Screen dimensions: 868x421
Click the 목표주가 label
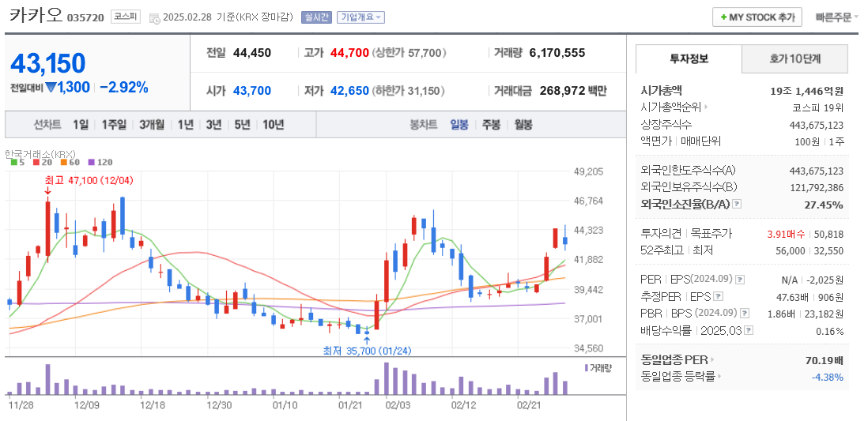tap(711, 234)
